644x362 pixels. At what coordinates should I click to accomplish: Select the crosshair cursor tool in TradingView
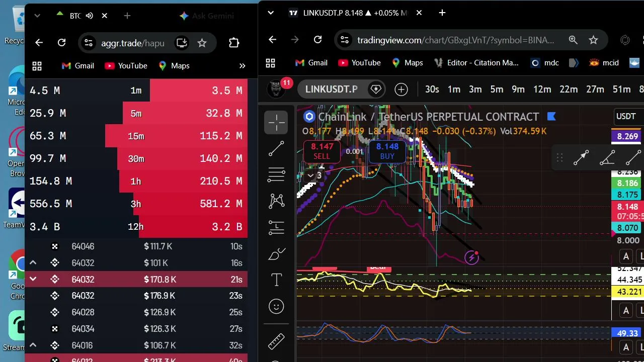[x=276, y=122]
